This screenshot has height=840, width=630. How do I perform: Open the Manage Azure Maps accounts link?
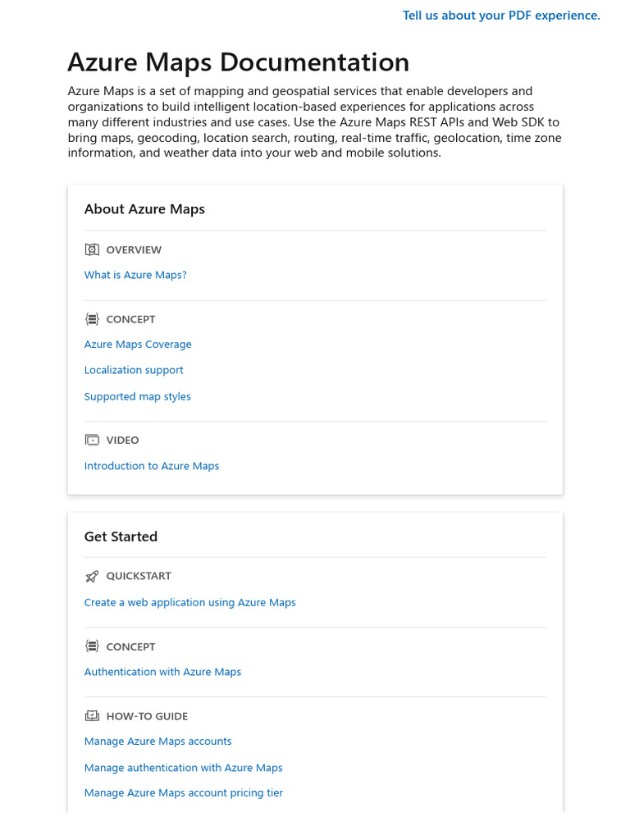pos(158,742)
